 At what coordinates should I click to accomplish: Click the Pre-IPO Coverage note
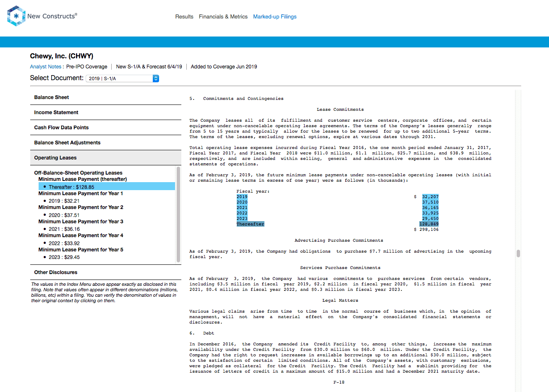86,67
